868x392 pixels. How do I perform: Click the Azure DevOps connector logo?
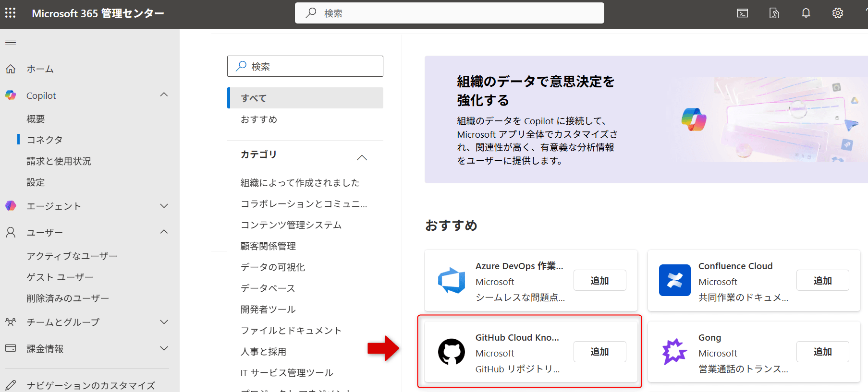(452, 280)
